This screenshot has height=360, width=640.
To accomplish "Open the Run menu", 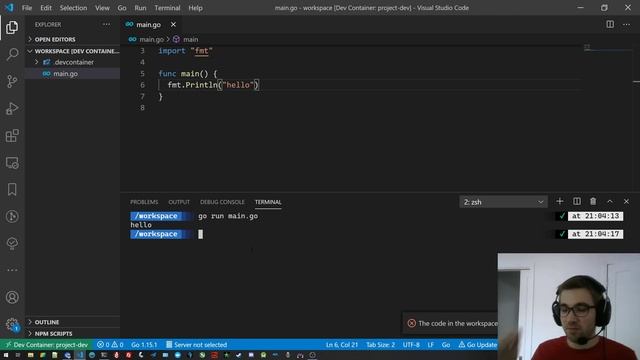I will tap(140, 8).
